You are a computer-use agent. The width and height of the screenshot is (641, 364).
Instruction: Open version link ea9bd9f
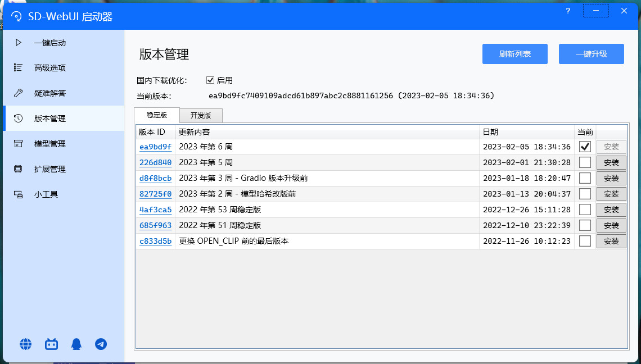coord(155,147)
